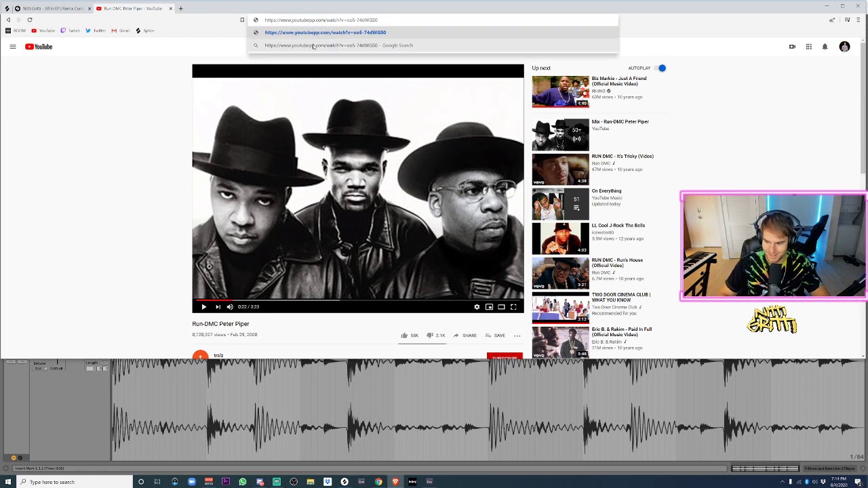
Task: Open the trslz channel avatar
Action: (x=200, y=355)
